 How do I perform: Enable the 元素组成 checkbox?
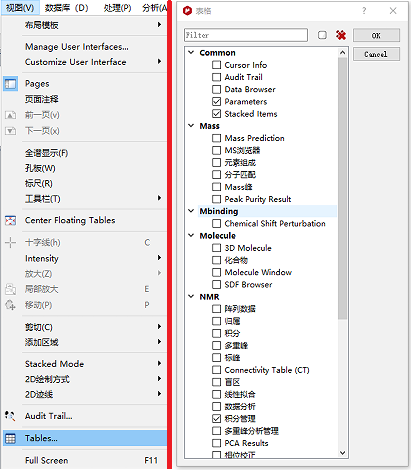[x=216, y=162]
